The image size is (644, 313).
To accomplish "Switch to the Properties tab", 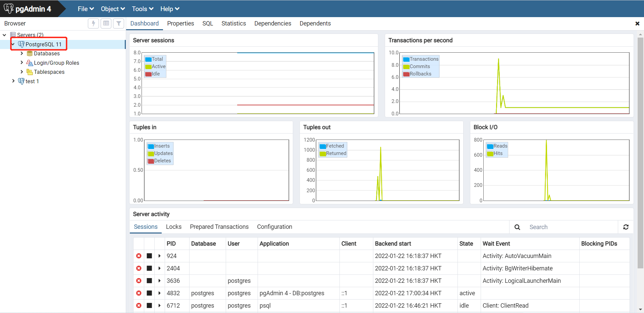I will pos(180,23).
